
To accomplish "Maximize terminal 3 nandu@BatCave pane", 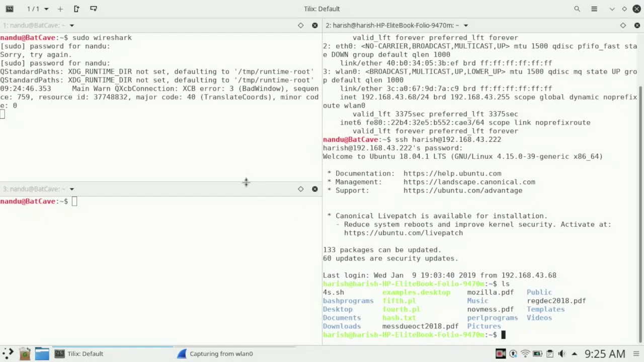I will 300,189.
